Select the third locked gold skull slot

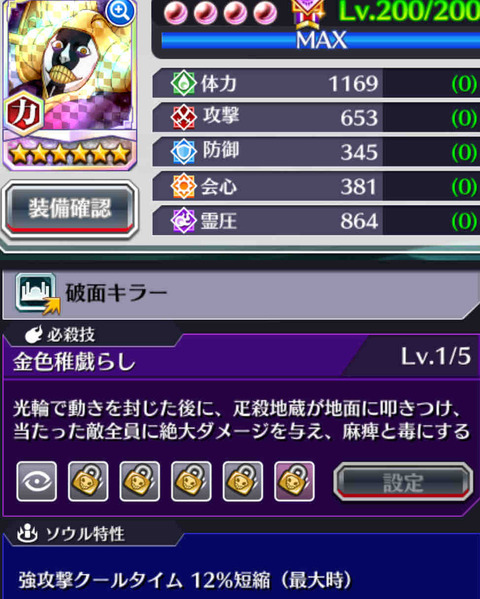pyautogui.click(x=191, y=481)
